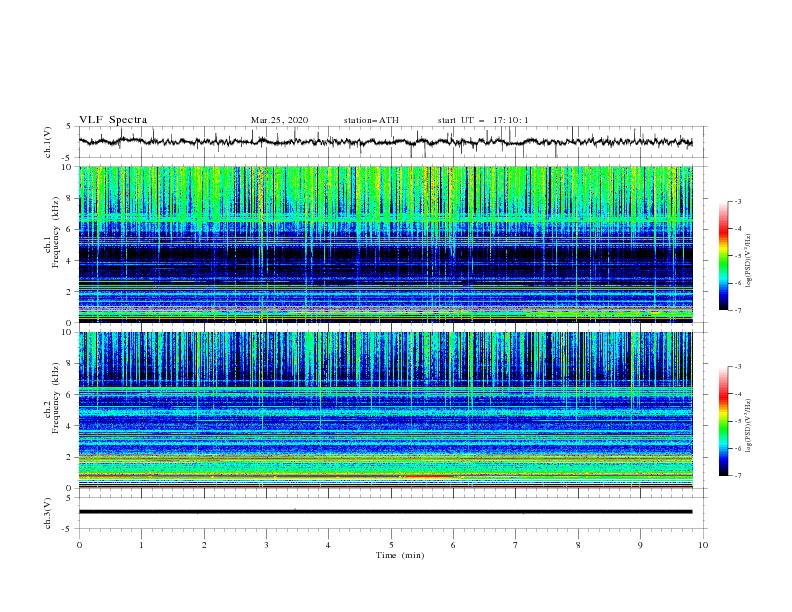Click time axis tick label "9"
Viewport: 792px width, 612px height.
click(640, 545)
